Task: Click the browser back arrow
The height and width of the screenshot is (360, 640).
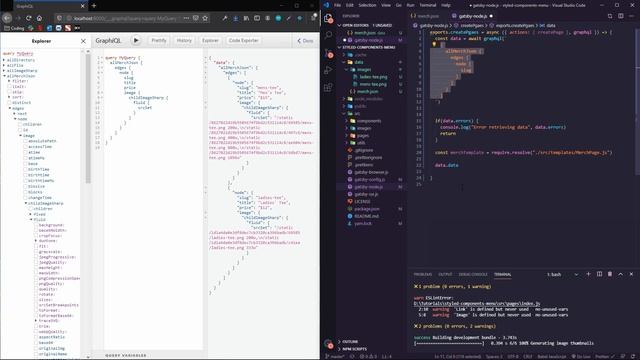Action: click(x=7, y=18)
